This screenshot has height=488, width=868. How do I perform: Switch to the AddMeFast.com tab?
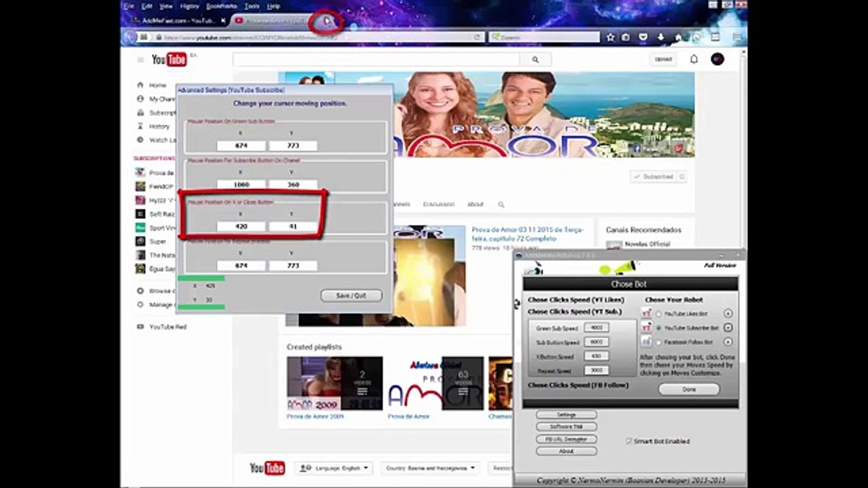point(178,20)
